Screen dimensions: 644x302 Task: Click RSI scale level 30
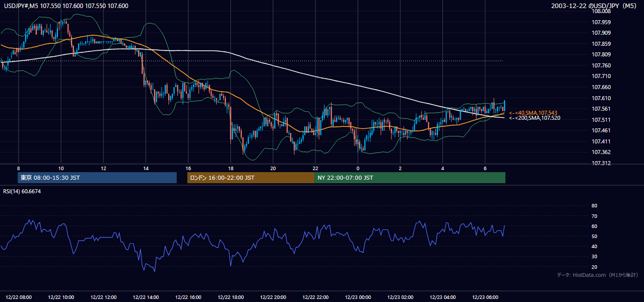594,257
